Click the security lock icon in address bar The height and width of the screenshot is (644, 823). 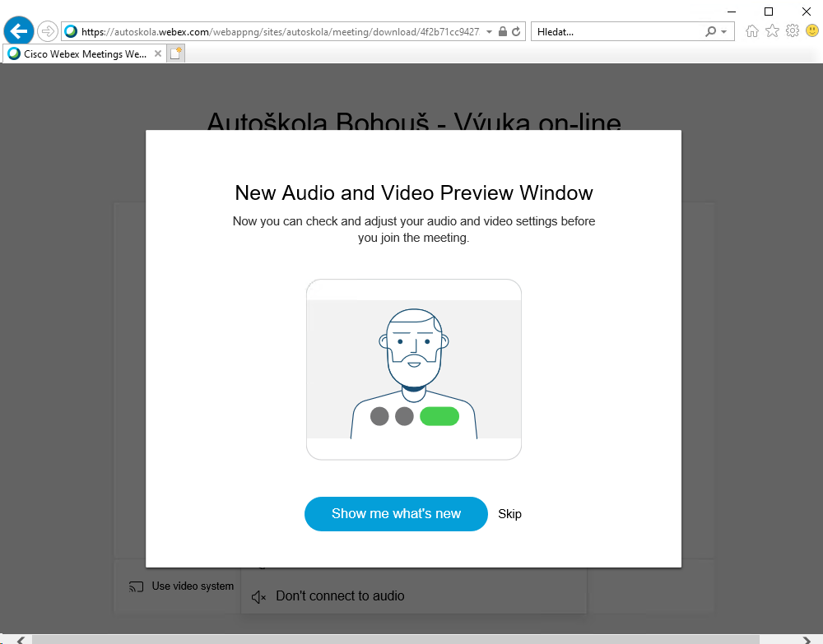pos(503,31)
